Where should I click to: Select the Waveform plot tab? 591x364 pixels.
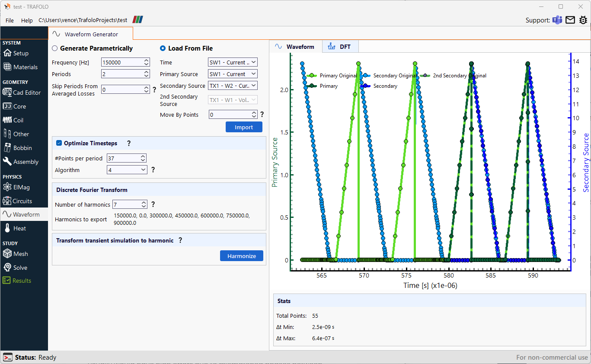pos(296,47)
